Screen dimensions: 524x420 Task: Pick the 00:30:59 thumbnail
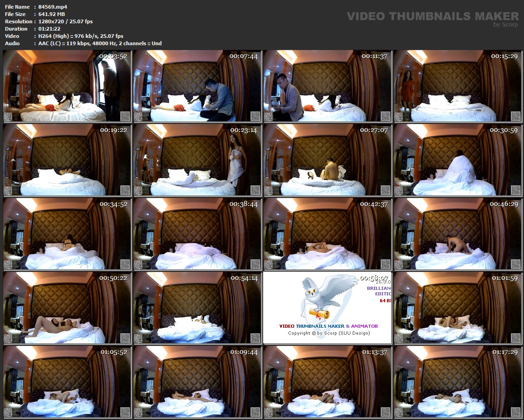pyautogui.click(x=457, y=160)
